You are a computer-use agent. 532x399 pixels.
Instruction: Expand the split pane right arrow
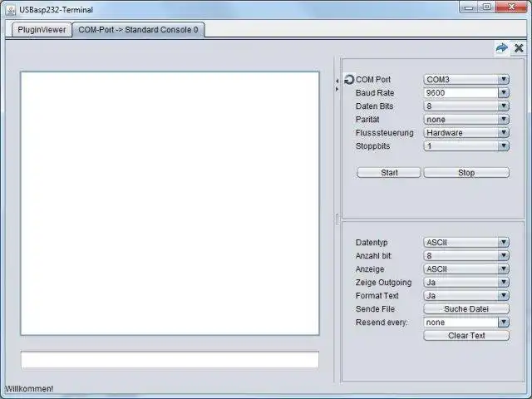337,89
